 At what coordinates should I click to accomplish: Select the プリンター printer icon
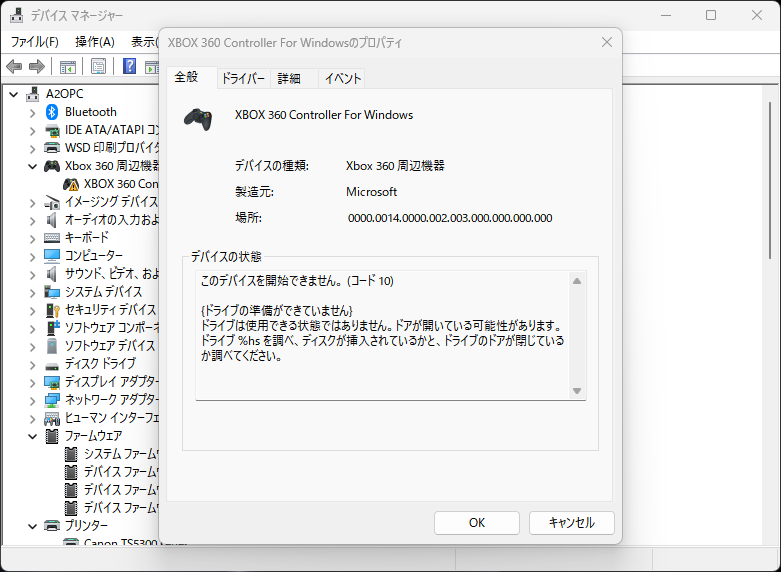tap(52, 526)
